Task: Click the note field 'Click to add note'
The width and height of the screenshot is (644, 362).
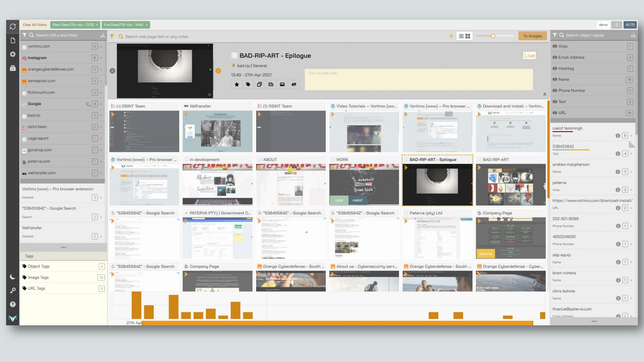Action: coord(419,79)
